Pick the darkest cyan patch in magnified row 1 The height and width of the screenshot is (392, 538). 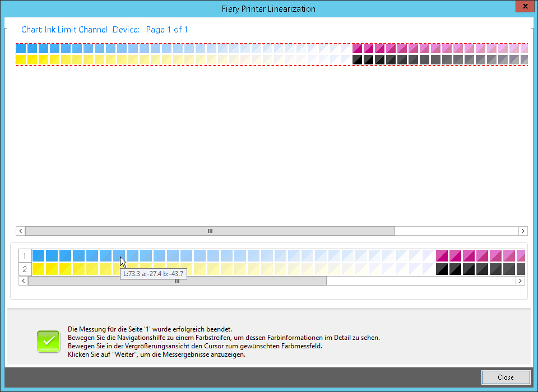pos(39,256)
